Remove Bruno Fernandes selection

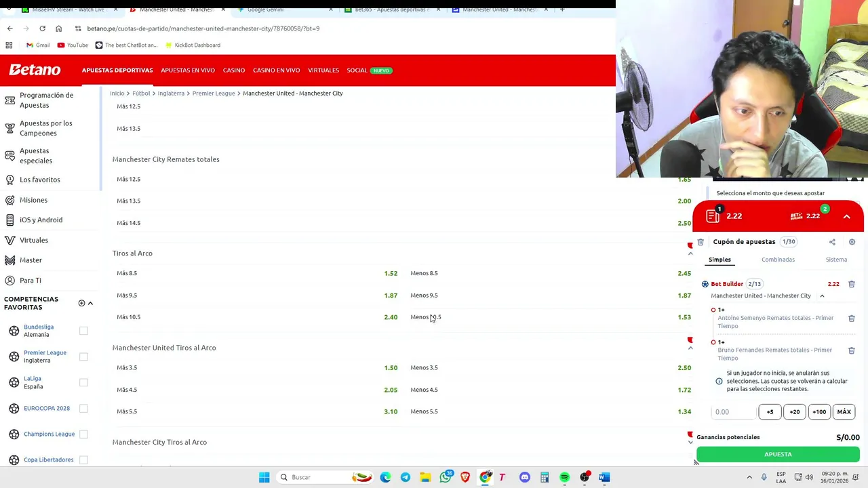pyautogui.click(x=852, y=350)
